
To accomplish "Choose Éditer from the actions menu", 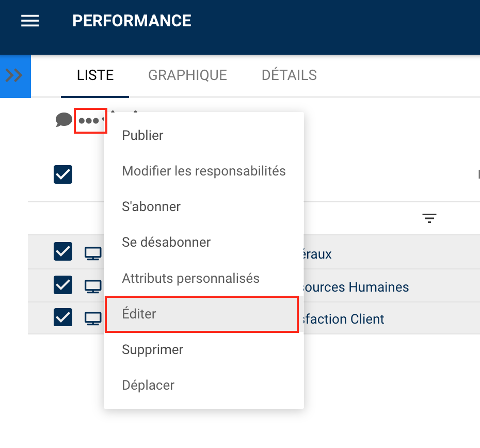I will (x=201, y=314).
